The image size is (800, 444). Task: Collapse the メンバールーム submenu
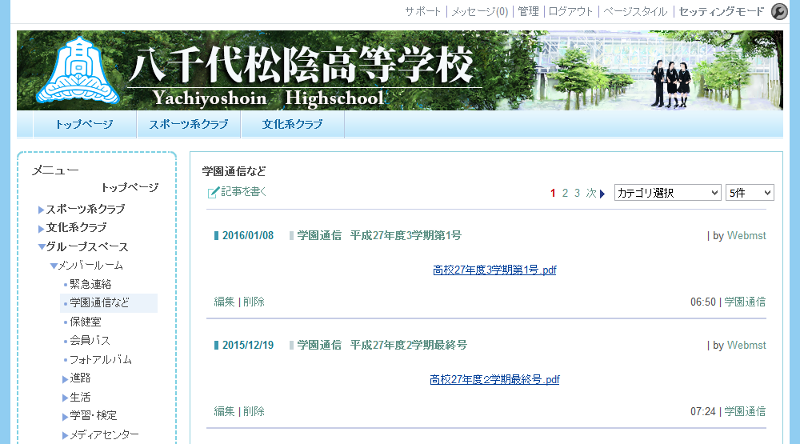[x=54, y=266]
